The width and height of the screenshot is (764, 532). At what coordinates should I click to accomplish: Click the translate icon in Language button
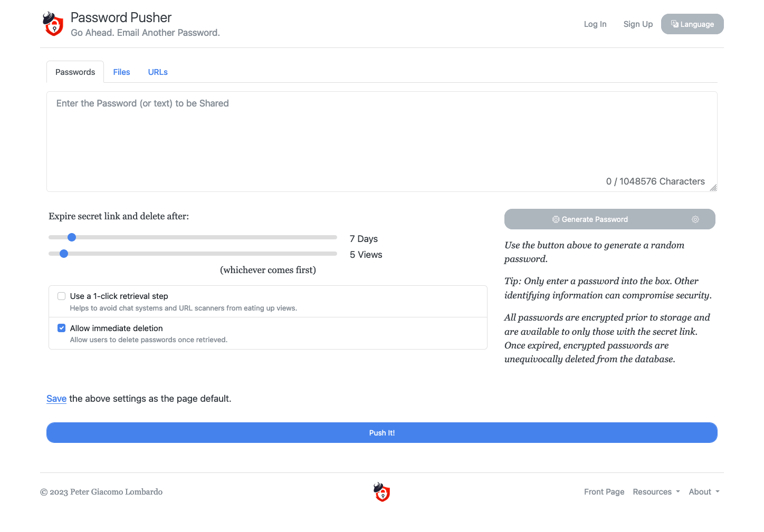coord(674,24)
